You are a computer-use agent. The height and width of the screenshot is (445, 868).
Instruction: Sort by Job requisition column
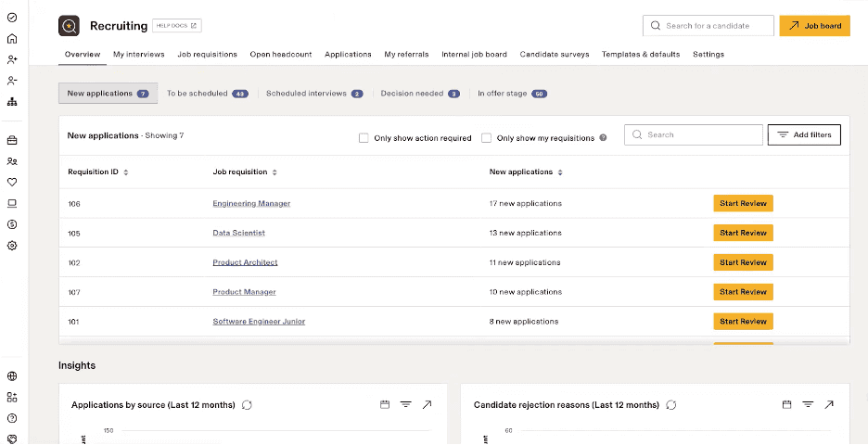tap(274, 172)
